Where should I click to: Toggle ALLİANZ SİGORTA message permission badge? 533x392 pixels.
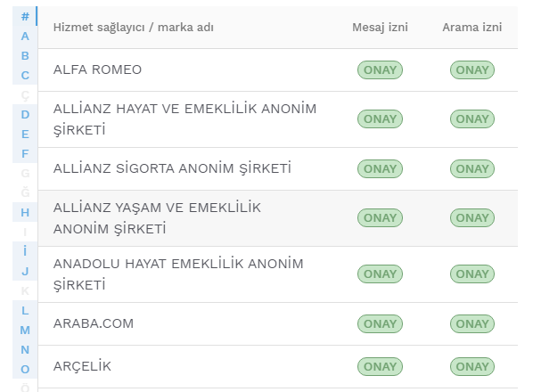[380, 168]
